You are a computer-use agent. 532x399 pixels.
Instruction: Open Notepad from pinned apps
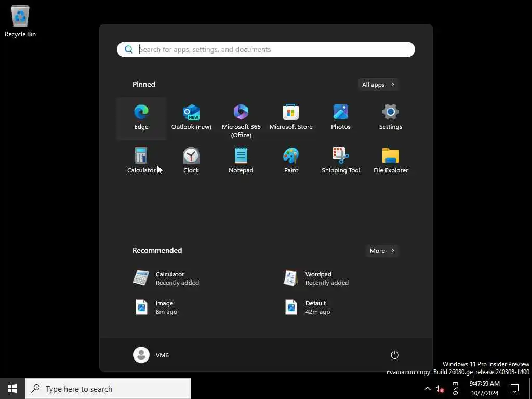click(x=241, y=161)
